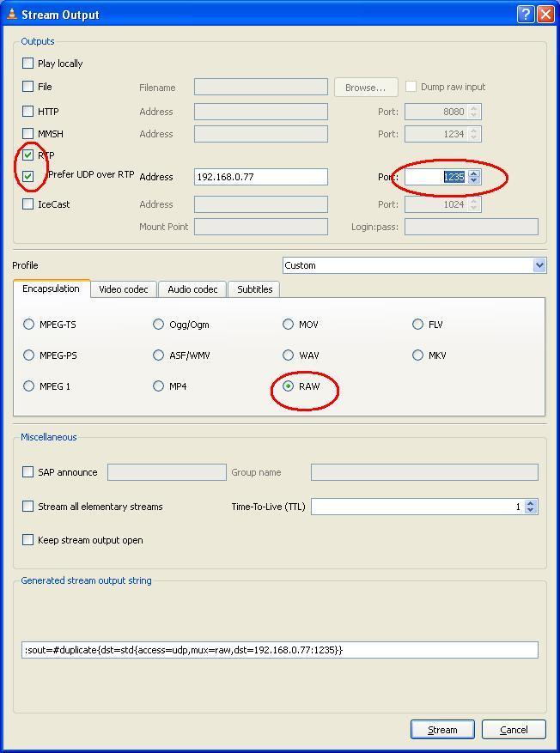Click the Stream button
The height and width of the screenshot is (753, 560).
coord(442,730)
